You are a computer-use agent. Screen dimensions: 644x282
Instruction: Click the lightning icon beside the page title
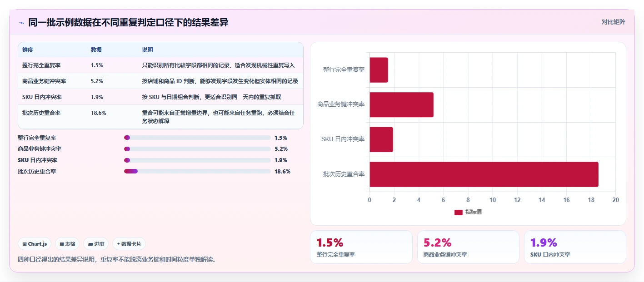tap(21, 23)
